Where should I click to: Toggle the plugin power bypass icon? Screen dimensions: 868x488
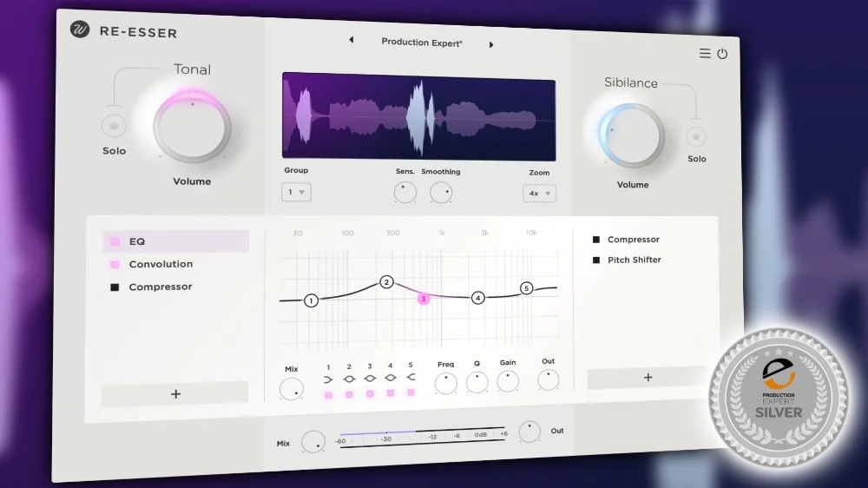point(722,54)
